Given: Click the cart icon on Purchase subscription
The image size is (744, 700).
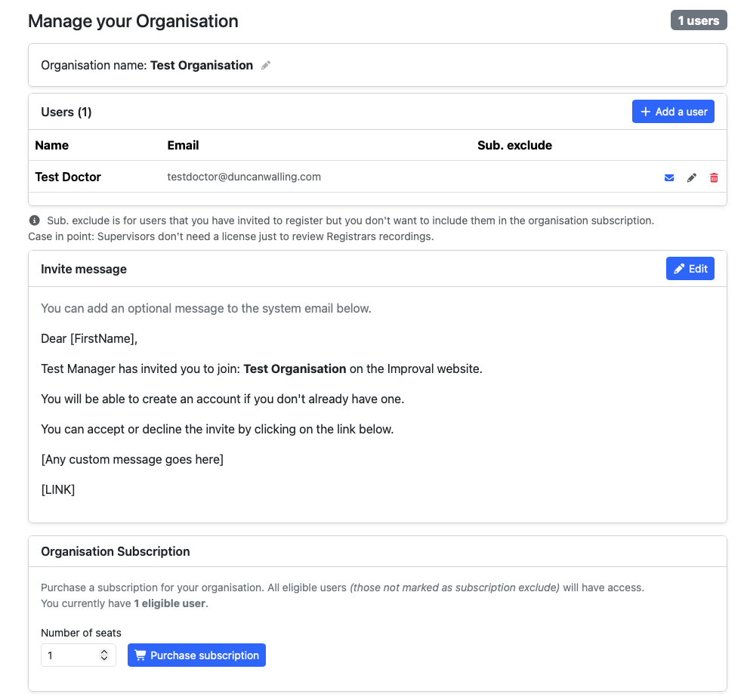Looking at the screenshot, I should 140,655.
